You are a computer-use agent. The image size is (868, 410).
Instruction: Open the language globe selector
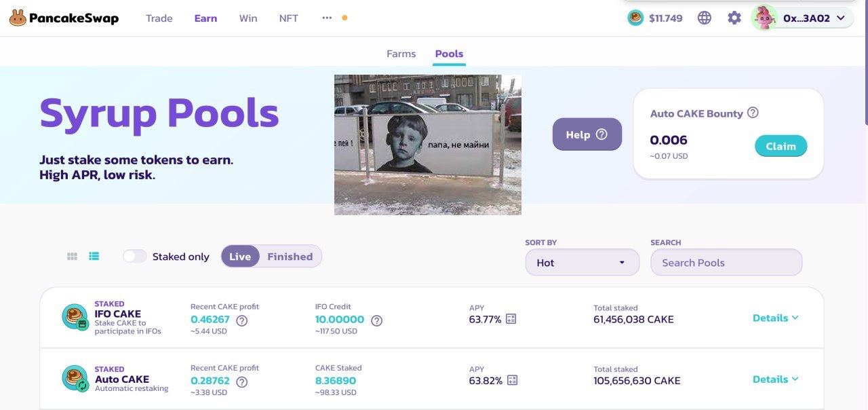click(705, 18)
